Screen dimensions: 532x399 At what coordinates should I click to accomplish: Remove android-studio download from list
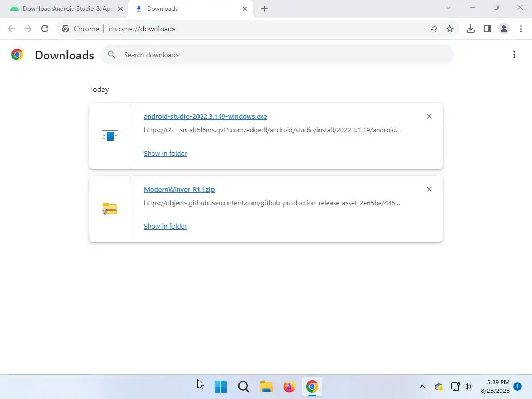(x=429, y=116)
